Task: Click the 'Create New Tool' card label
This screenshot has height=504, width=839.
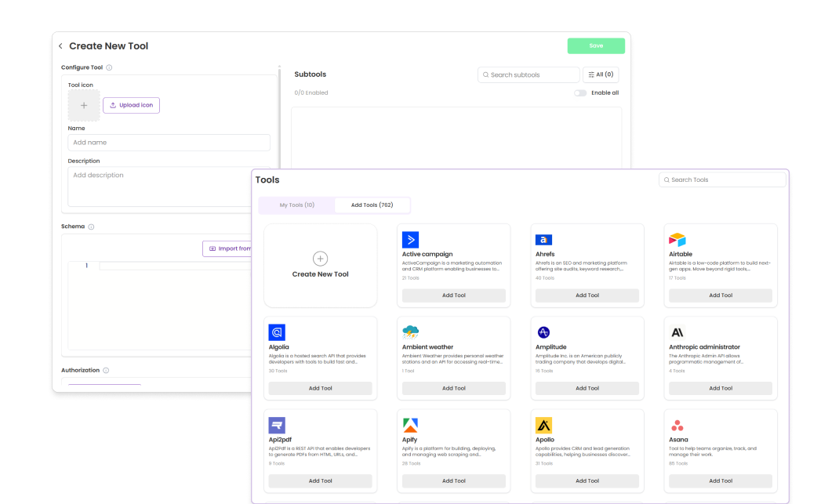Action: pos(320,274)
